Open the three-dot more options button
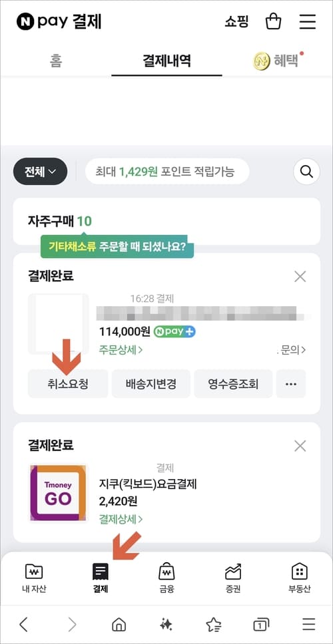 point(291,384)
